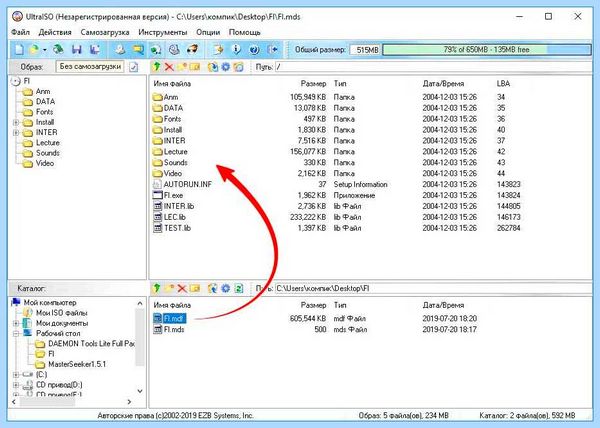The image size is (600, 428).
Task: Open the Самозагрузка menu
Action: tap(105, 33)
